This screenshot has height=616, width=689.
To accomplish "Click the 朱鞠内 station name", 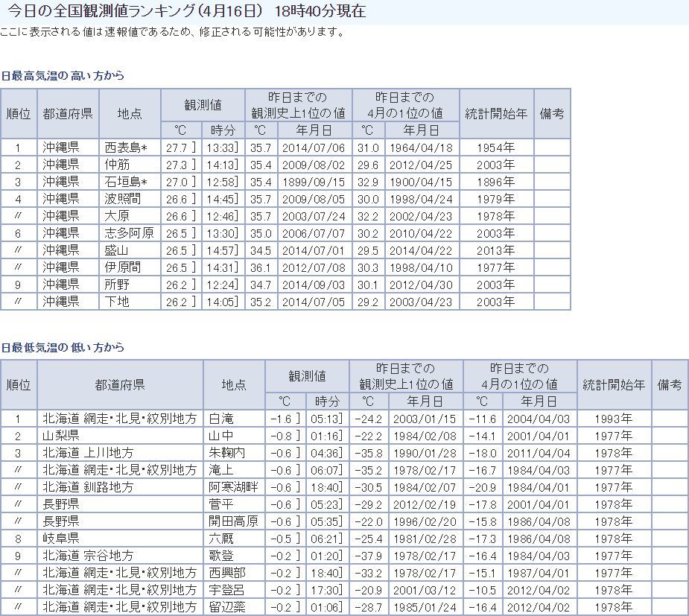I will [x=228, y=453].
